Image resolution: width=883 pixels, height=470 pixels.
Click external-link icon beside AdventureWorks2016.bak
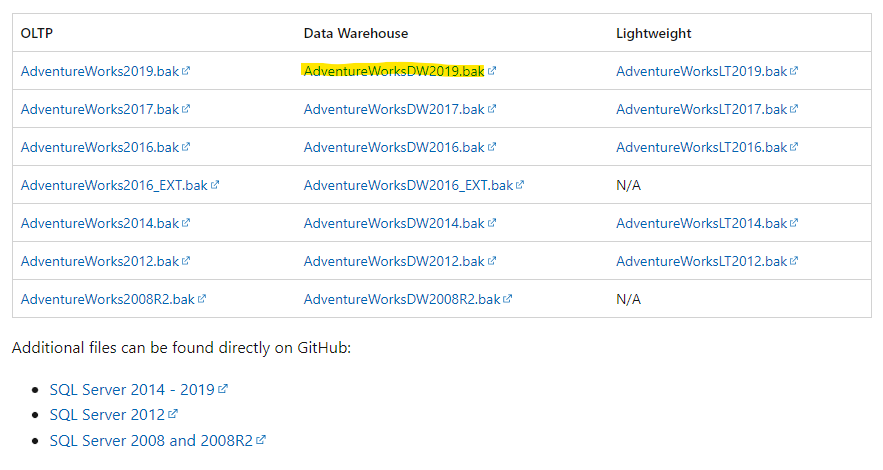186,146
